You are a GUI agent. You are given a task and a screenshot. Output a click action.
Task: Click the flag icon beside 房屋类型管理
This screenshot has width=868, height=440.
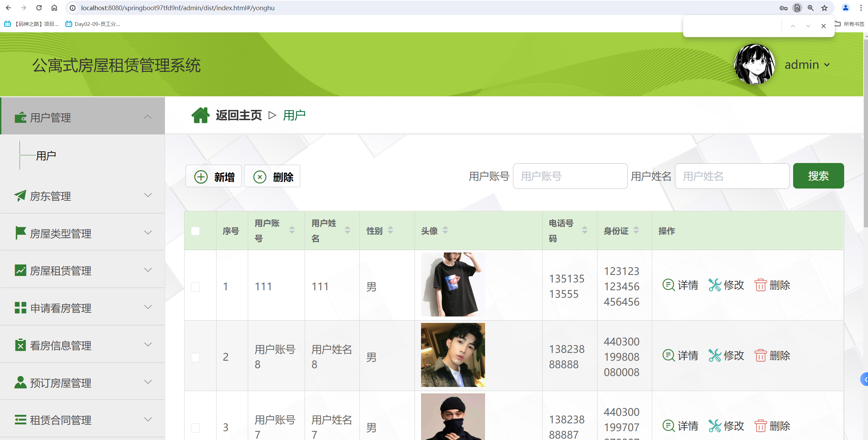[20, 233]
